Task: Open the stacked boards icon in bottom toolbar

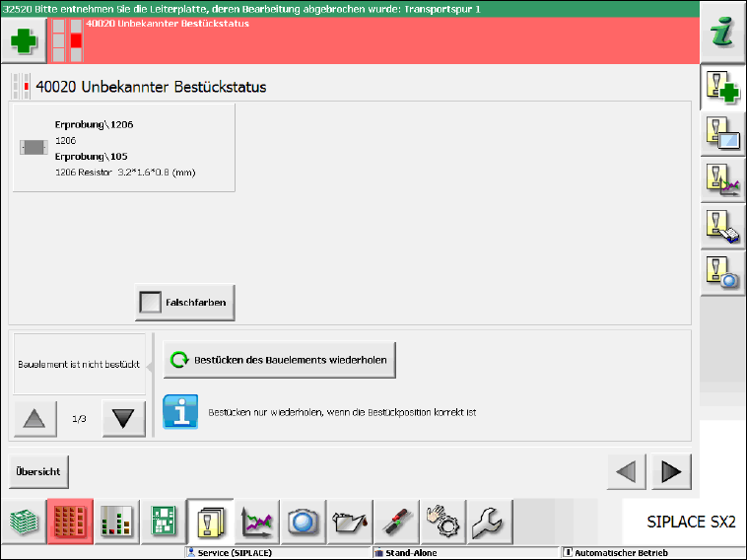Action: [x=24, y=522]
